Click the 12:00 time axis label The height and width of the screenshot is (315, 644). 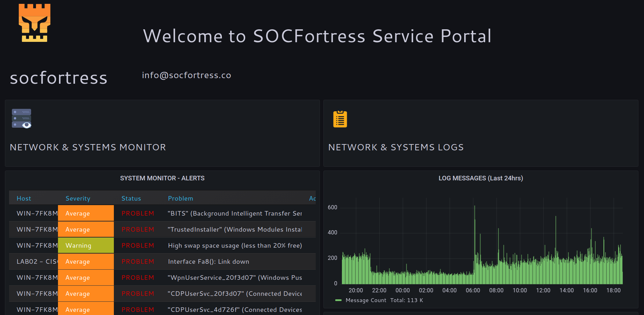coord(543,291)
